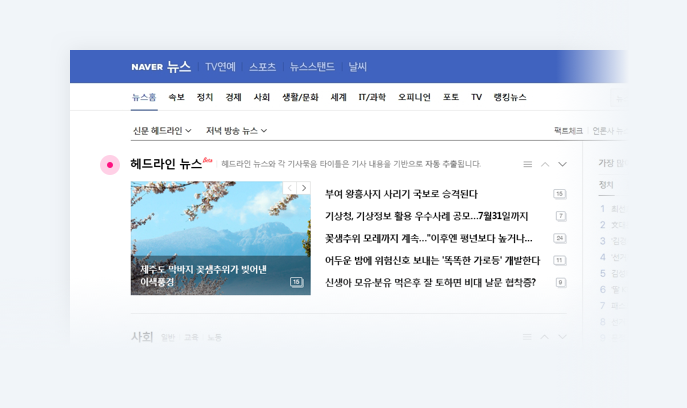
Task: Open the 꽃샘추위 모레까지 계속 article
Action: click(x=428, y=238)
